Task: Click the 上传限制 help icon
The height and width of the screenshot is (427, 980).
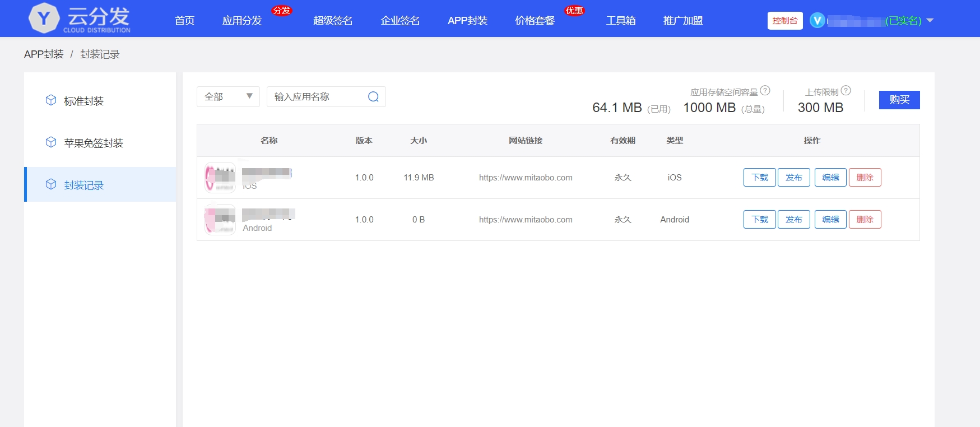Action: 846,91
